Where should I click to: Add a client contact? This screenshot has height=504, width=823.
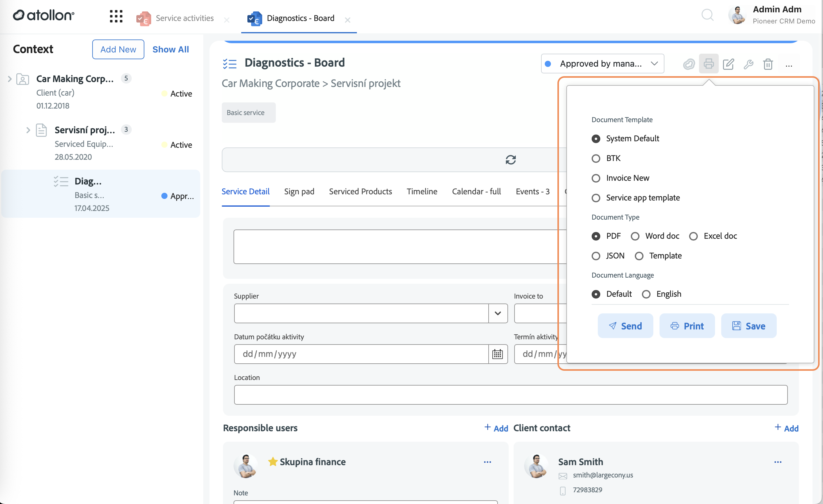tap(786, 428)
